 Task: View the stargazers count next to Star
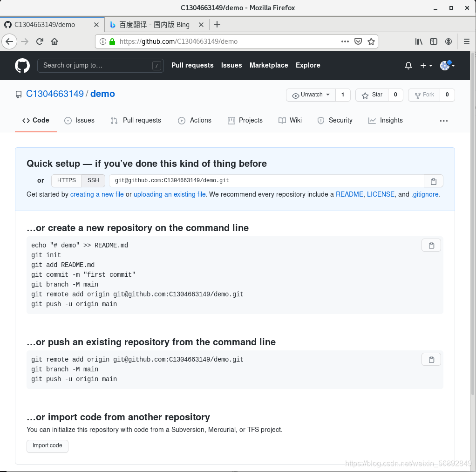(x=395, y=95)
